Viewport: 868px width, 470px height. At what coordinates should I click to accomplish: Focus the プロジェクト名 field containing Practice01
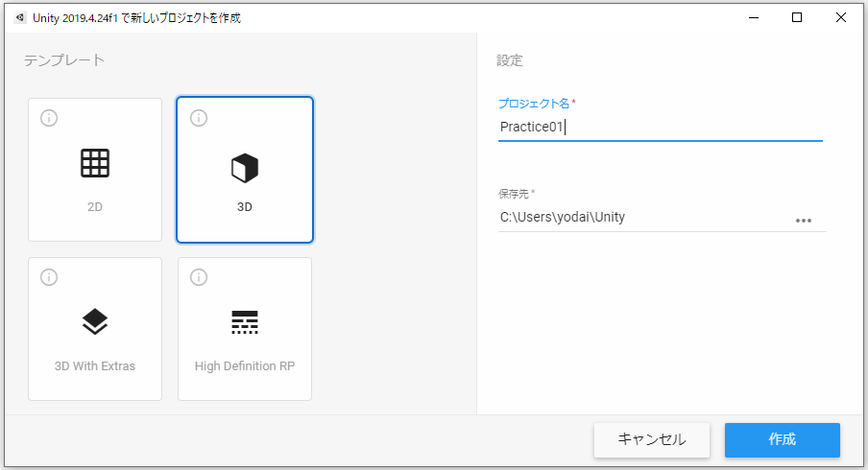pos(660,128)
